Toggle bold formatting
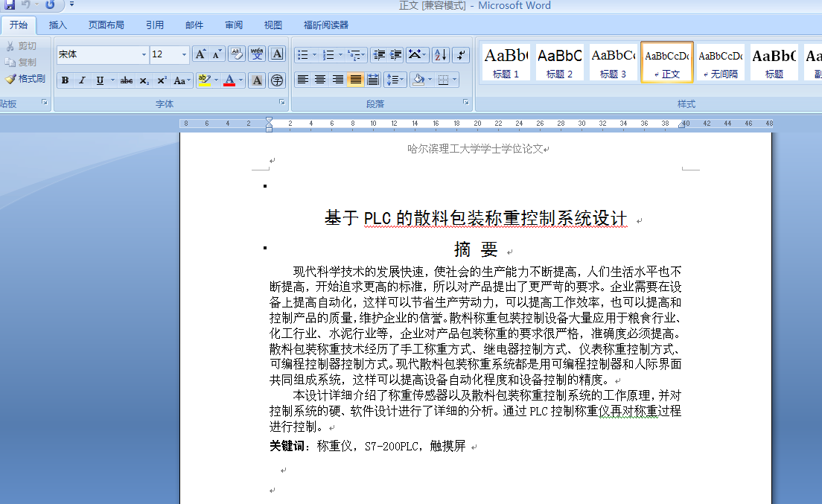The height and width of the screenshot is (504, 822). [65, 80]
